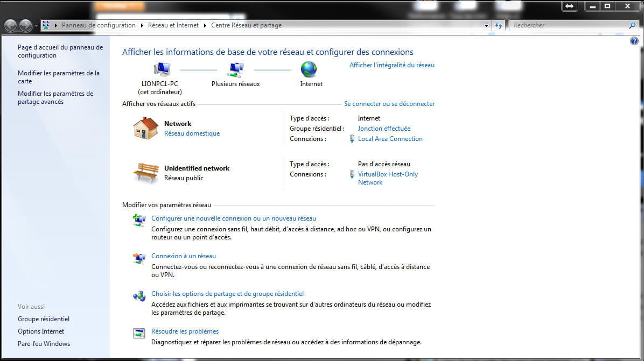Open Modifier les paramètres de la carte
The height and width of the screenshot is (361, 644).
click(x=58, y=77)
